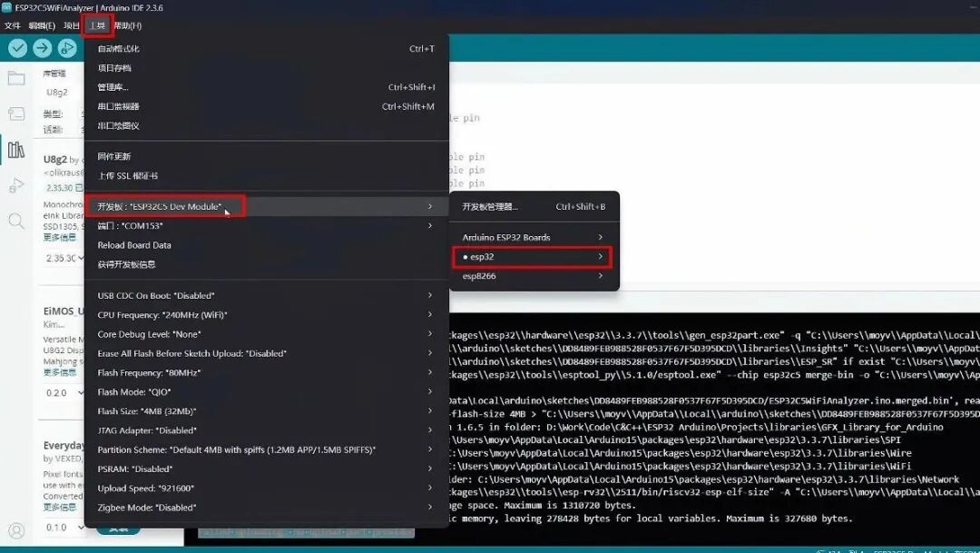Select Reload Board Data entry
The height and width of the screenshot is (553, 980).
[x=266, y=245]
